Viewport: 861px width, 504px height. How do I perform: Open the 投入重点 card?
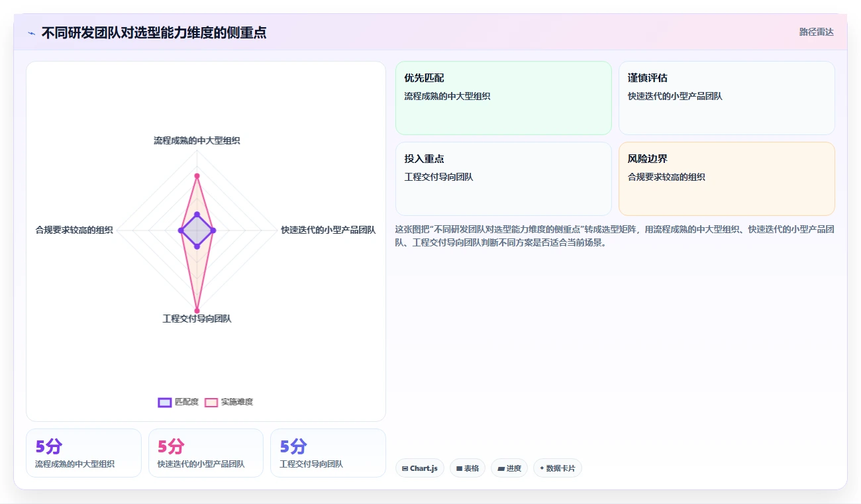pyautogui.click(x=503, y=179)
